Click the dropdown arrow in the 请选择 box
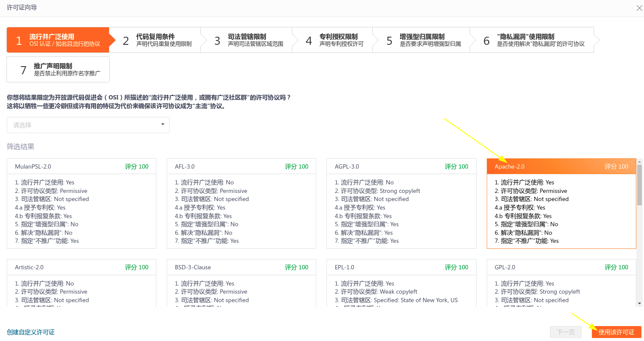 162,125
